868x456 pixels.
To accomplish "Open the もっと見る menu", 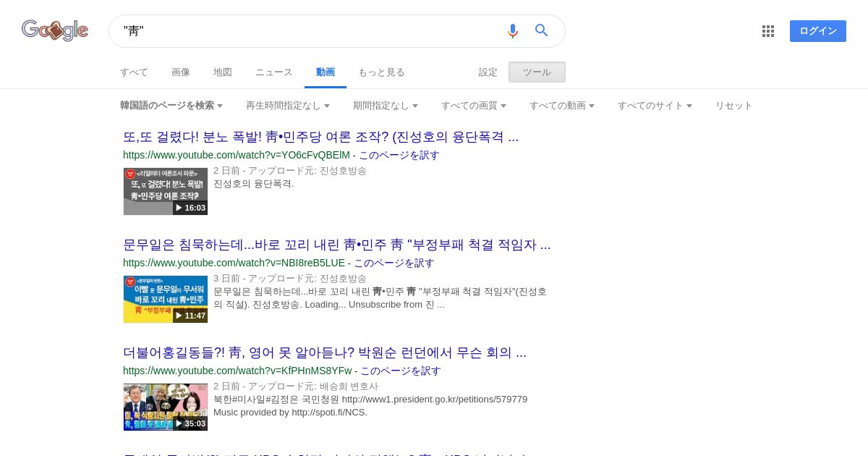I will 381,72.
